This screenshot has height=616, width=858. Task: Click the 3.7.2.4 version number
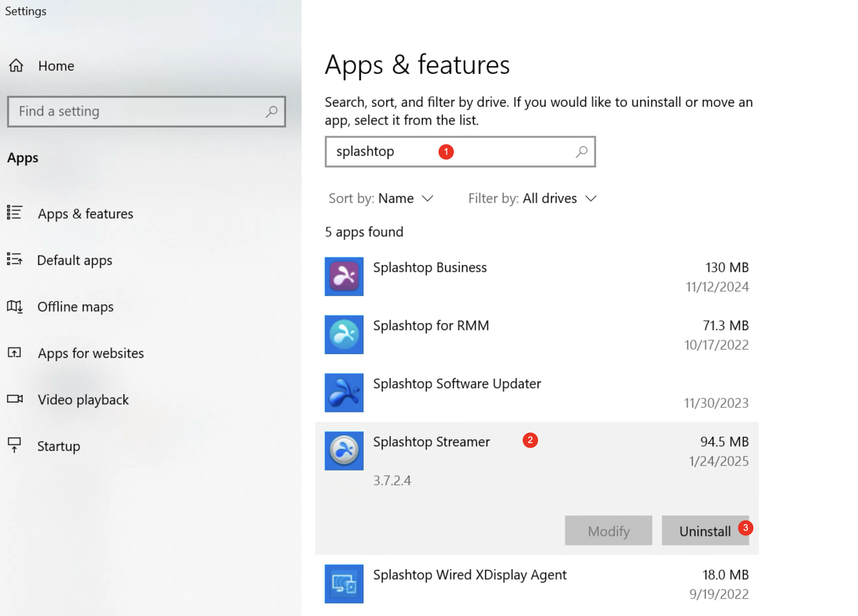coord(392,481)
